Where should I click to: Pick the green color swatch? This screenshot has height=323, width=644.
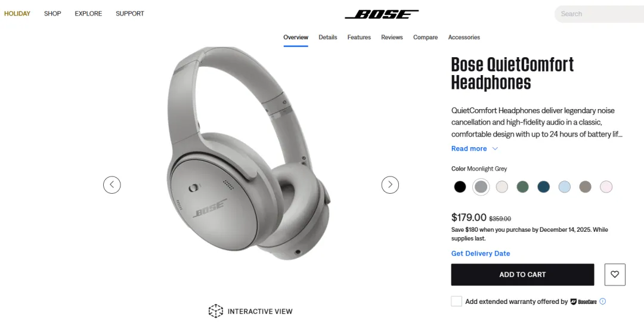[x=522, y=187]
